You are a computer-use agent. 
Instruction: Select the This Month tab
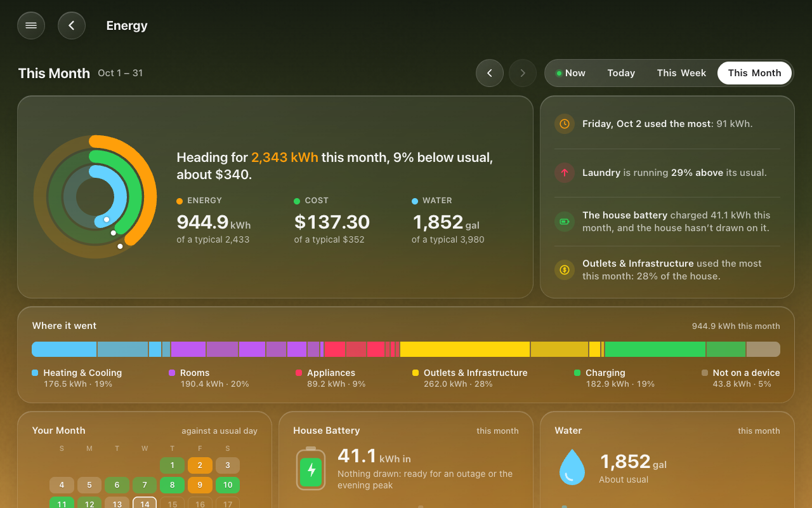[754, 73]
